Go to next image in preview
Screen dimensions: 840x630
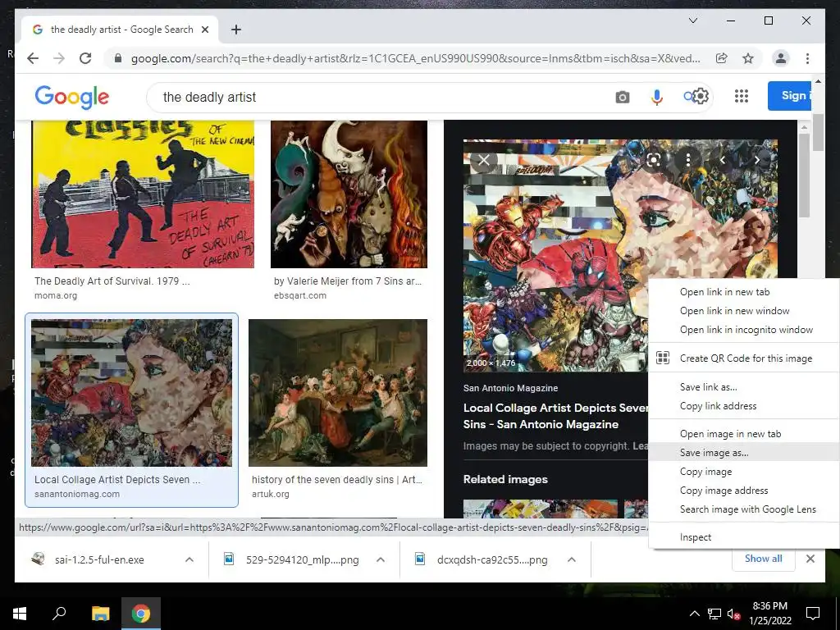pyautogui.click(x=757, y=160)
